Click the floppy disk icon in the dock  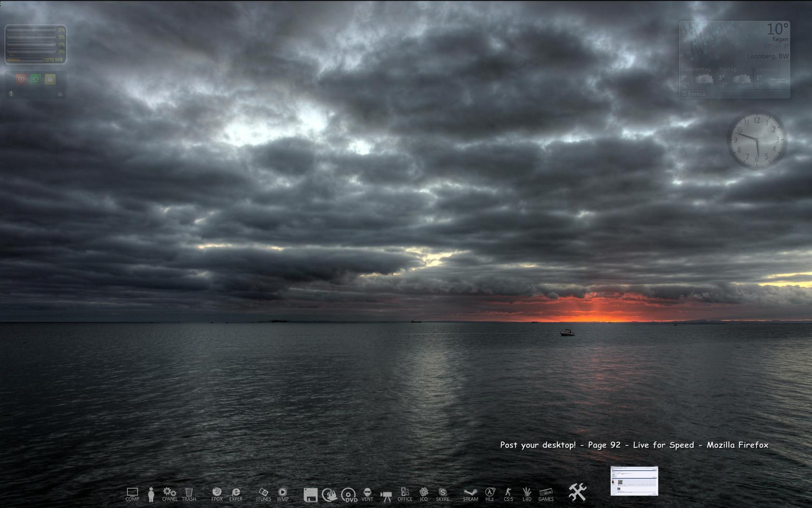(310, 494)
